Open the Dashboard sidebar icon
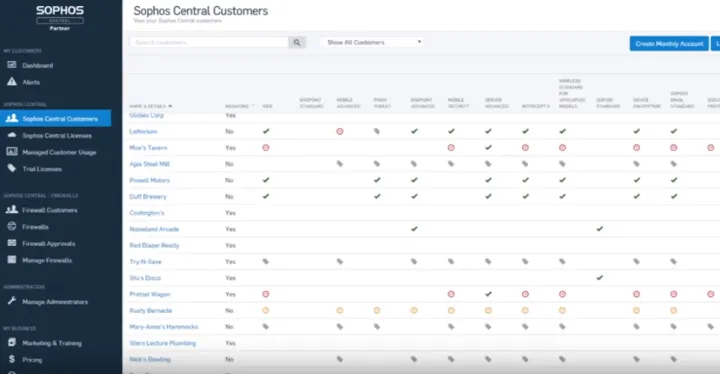 pos(12,65)
